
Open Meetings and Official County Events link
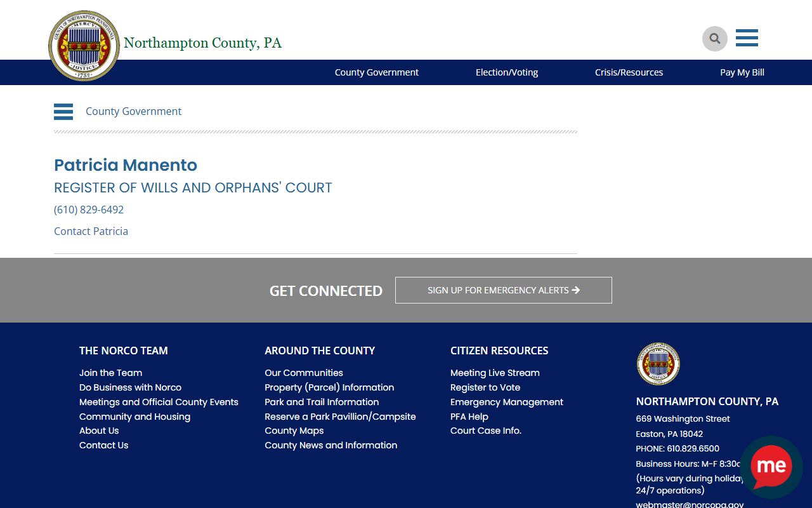pos(159,402)
